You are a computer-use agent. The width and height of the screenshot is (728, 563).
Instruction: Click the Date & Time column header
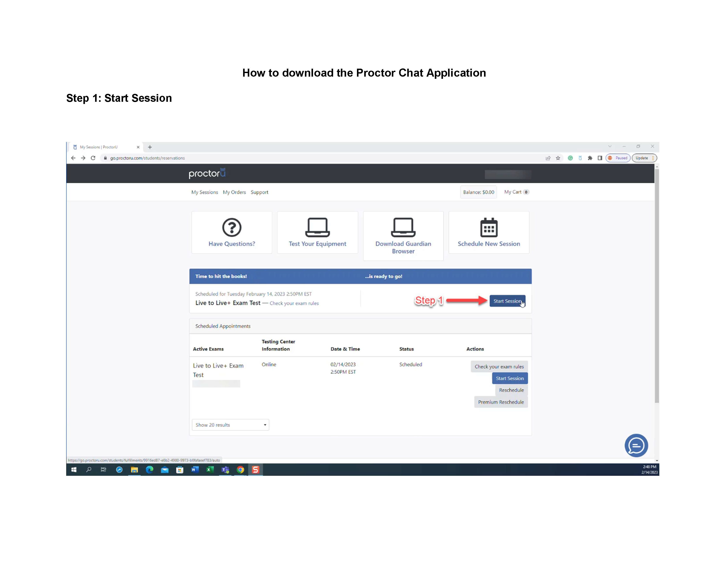click(345, 349)
